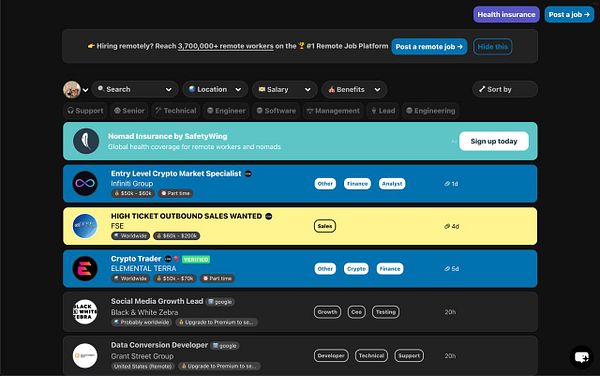Click the VERIFIED badge on Crypto Trader
The width and height of the screenshot is (600, 376).
point(196,259)
